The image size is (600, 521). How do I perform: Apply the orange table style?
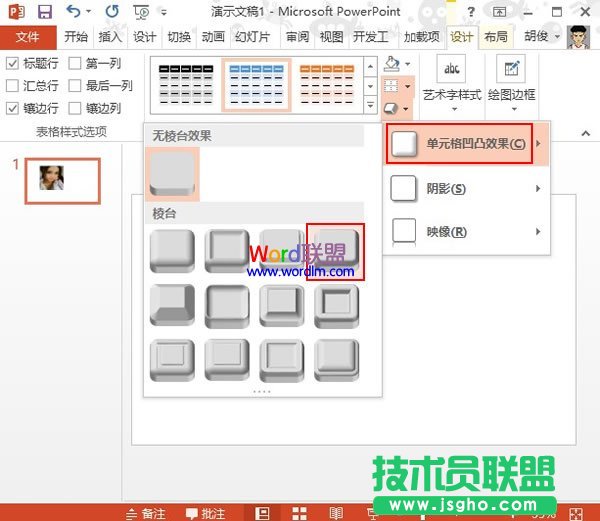pyautogui.click(x=327, y=85)
